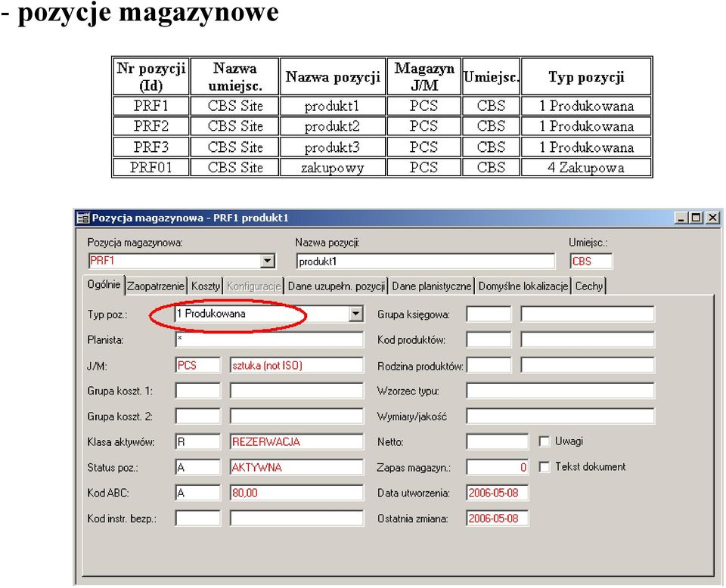Open the Pozycja magazynowa dropdown arrow
The width and height of the screenshot is (726, 588).
click(x=267, y=262)
